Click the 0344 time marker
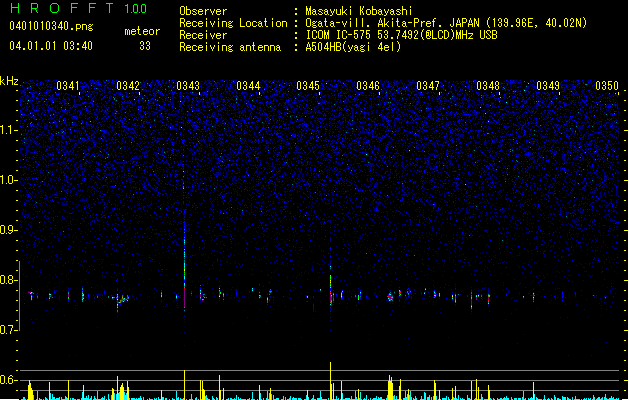Viewport: 629px width, 400px height. pos(248,86)
